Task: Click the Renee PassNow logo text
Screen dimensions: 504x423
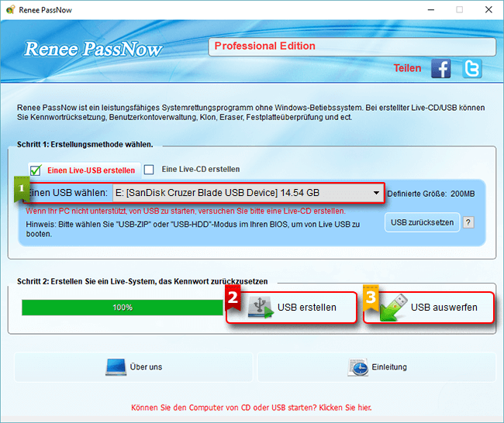Action: click(93, 49)
